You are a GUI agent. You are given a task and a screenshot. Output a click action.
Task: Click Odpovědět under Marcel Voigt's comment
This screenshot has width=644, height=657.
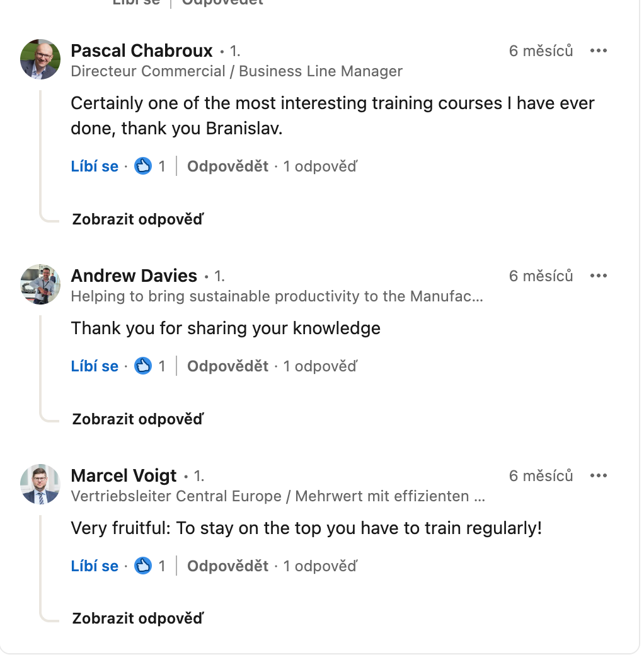(227, 566)
